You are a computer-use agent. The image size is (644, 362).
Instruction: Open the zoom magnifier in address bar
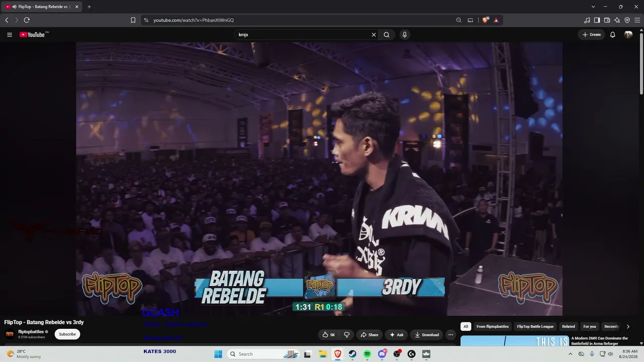(x=459, y=20)
